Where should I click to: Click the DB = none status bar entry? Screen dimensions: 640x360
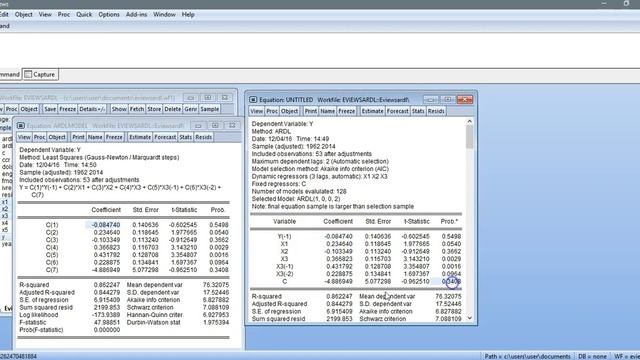[x=593, y=356]
